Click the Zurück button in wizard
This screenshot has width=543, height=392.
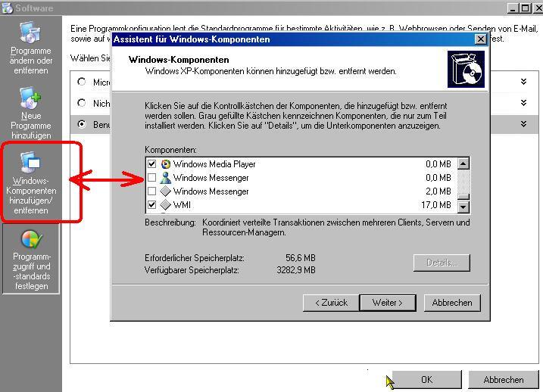(331, 303)
